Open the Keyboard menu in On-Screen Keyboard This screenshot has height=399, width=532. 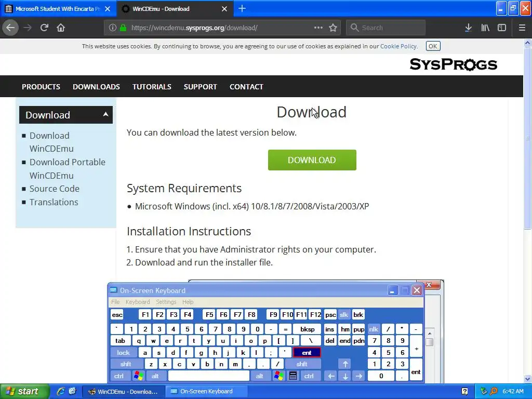[138, 302]
